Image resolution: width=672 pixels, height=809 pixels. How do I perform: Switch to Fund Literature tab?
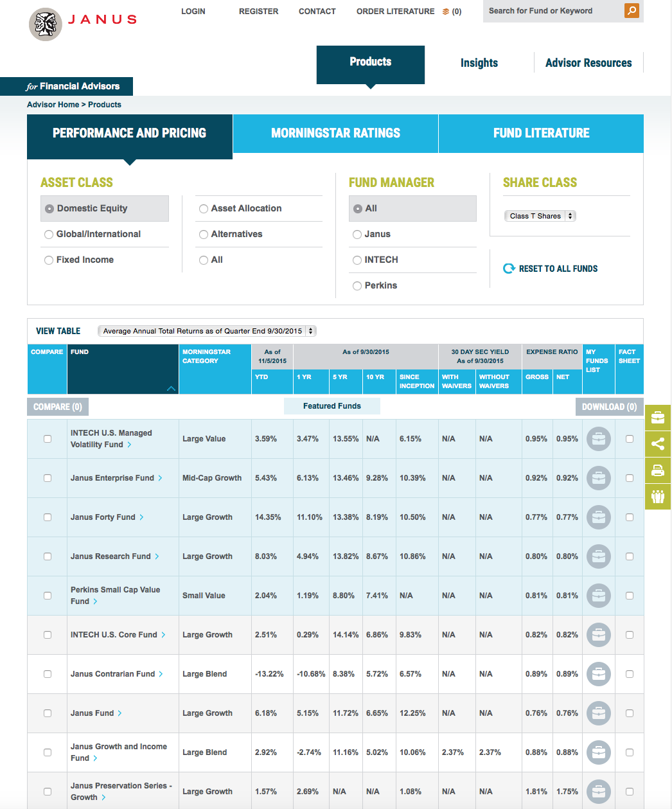541,134
